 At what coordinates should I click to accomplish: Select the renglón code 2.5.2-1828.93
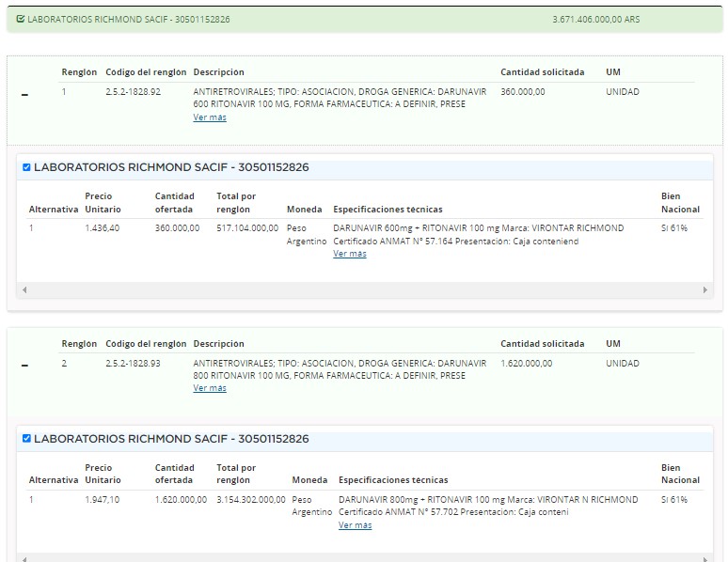(x=133, y=363)
